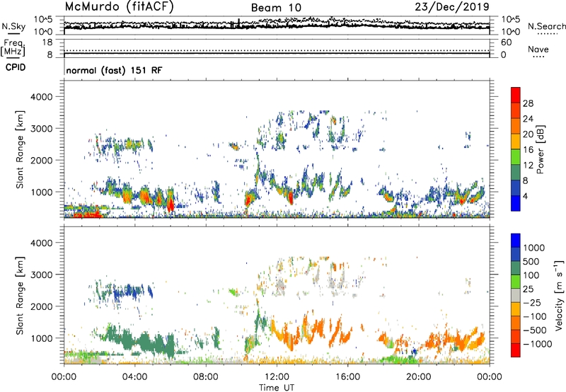The width and height of the screenshot is (566, 392).
Task: Click the 'Power [dB]' color bar label
Action: (x=540, y=149)
